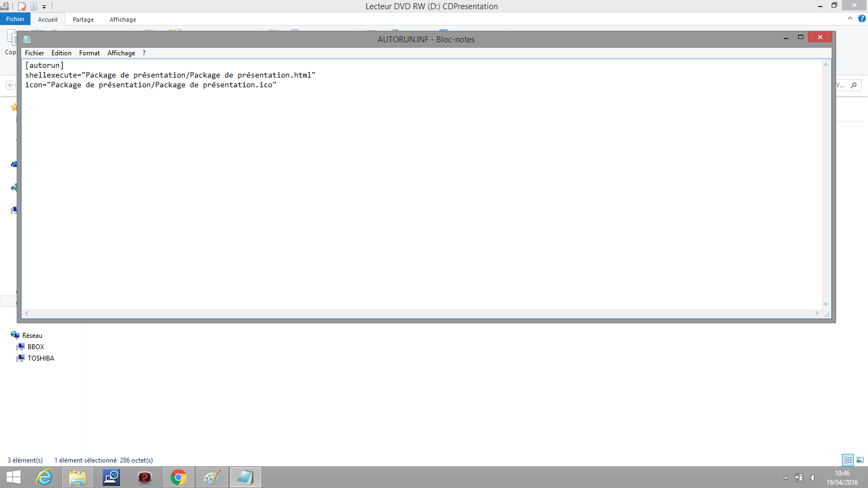
Task: Click the Copier button in Explorer ribbon
Action: (x=11, y=42)
